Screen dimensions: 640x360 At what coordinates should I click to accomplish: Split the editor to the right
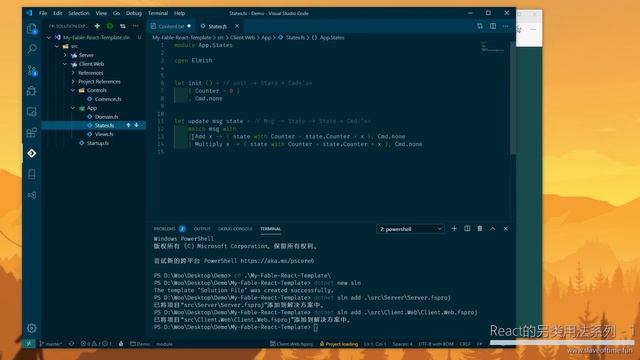(x=493, y=26)
